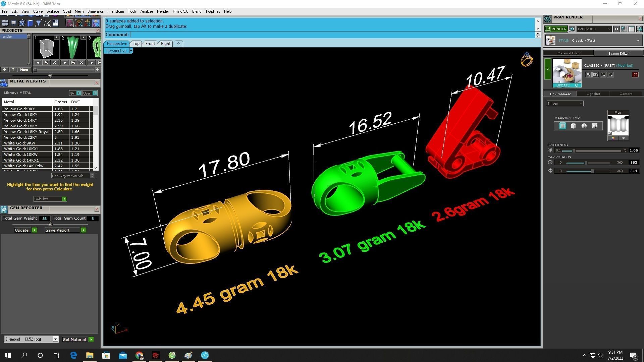Toggle Use Object Materials checkbox

pyautogui.click(x=92, y=176)
